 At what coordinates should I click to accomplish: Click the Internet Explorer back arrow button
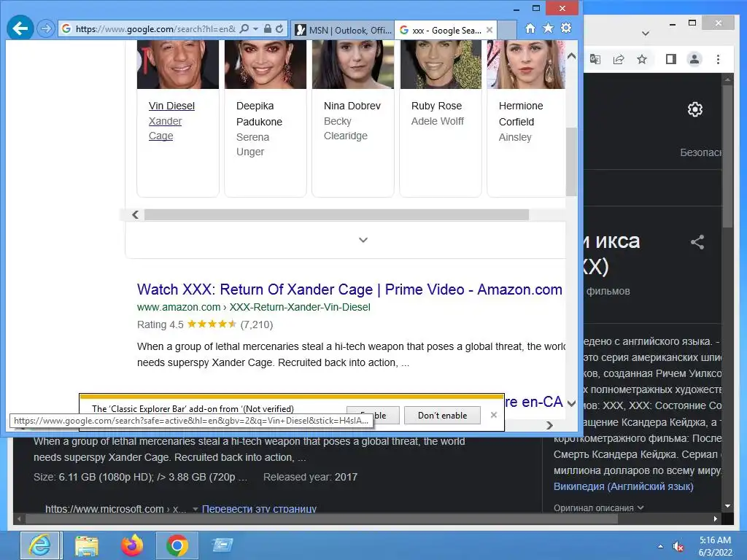coord(20,28)
